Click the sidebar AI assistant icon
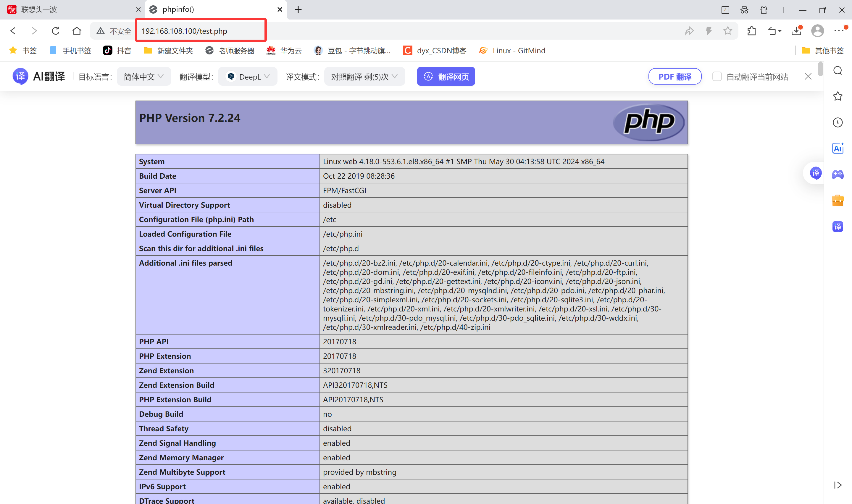 [838, 148]
